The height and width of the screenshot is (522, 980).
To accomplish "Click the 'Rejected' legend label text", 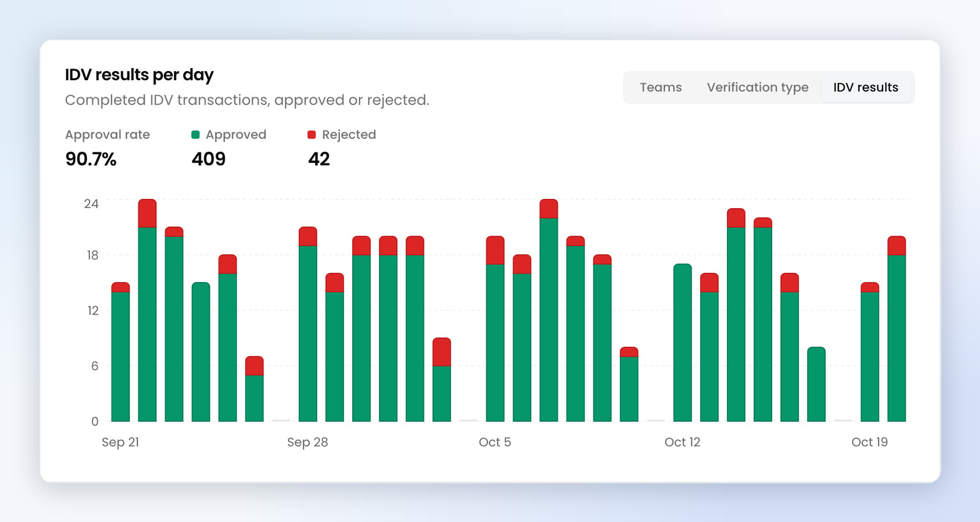I will (x=349, y=135).
